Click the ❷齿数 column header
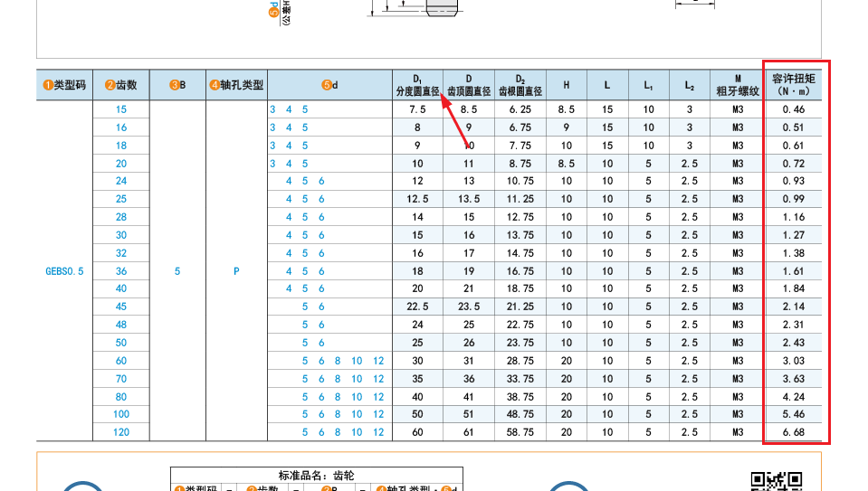Viewport: 868px width, 491px height. tap(121, 85)
